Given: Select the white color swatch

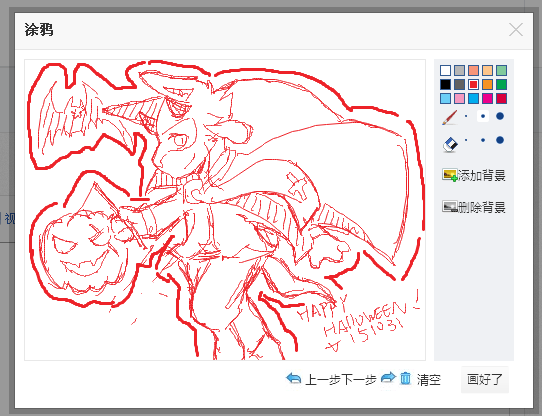Looking at the screenshot, I should click(x=445, y=70).
